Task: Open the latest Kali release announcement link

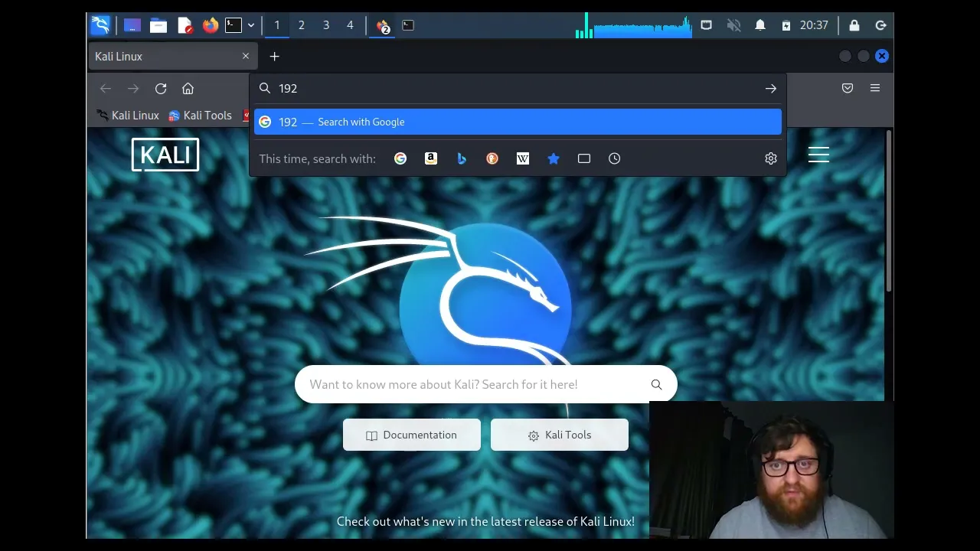Action: tap(485, 522)
